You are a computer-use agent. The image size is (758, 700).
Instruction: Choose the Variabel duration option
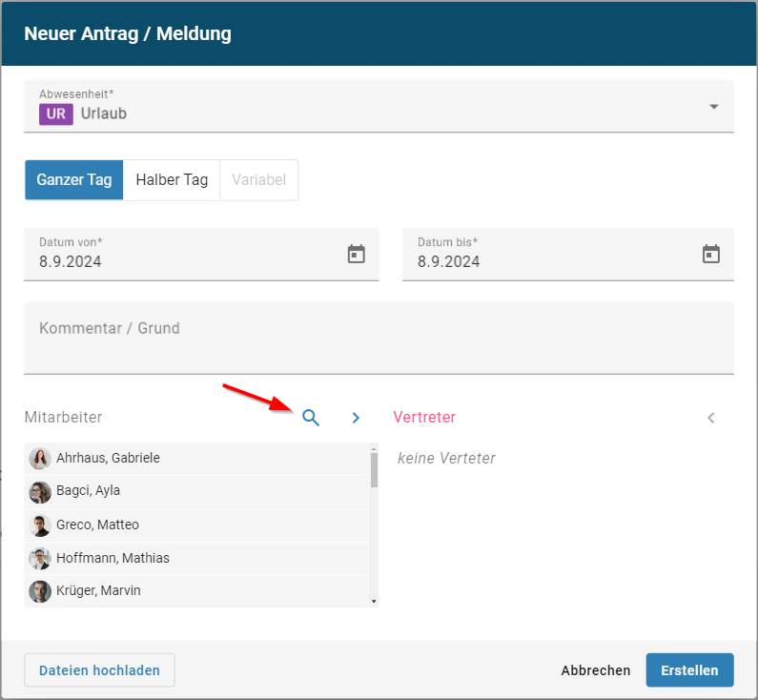click(x=258, y=180)
